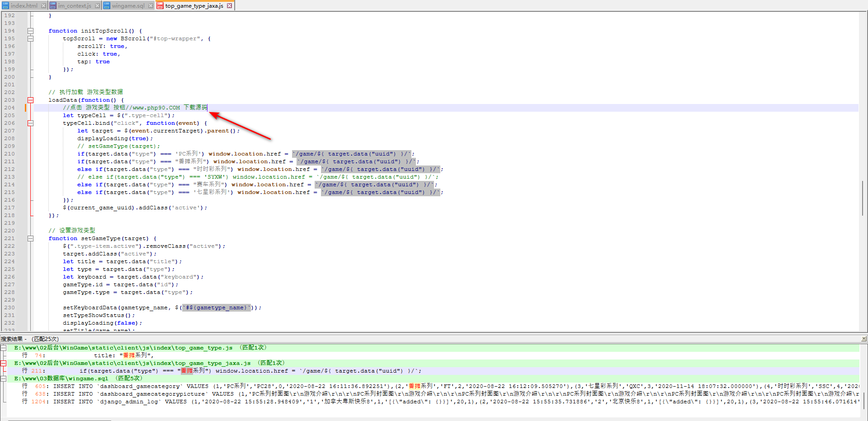Fold the typeCell.bind block at line 206
The image size is (868, 421).
[30, 123]
